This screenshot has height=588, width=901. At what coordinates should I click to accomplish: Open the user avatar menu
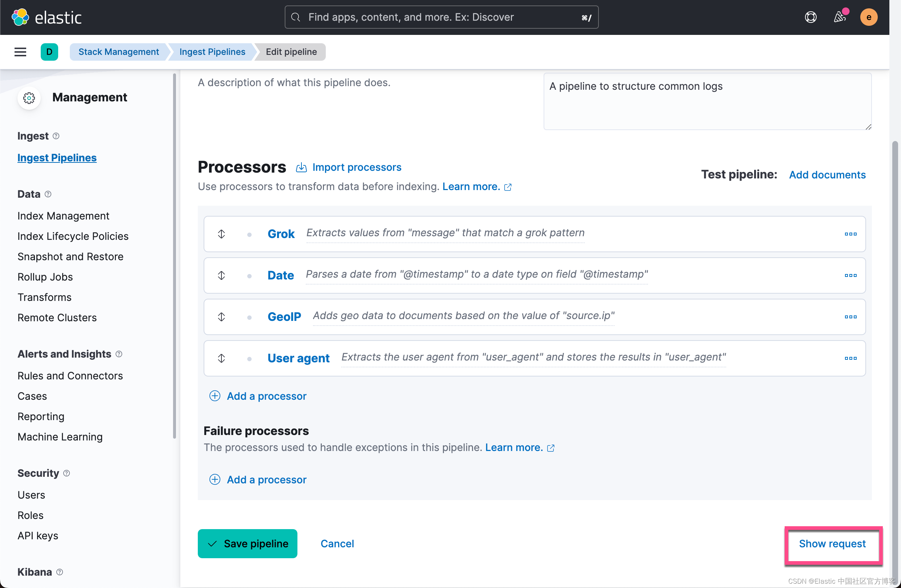tap(869, 17)
